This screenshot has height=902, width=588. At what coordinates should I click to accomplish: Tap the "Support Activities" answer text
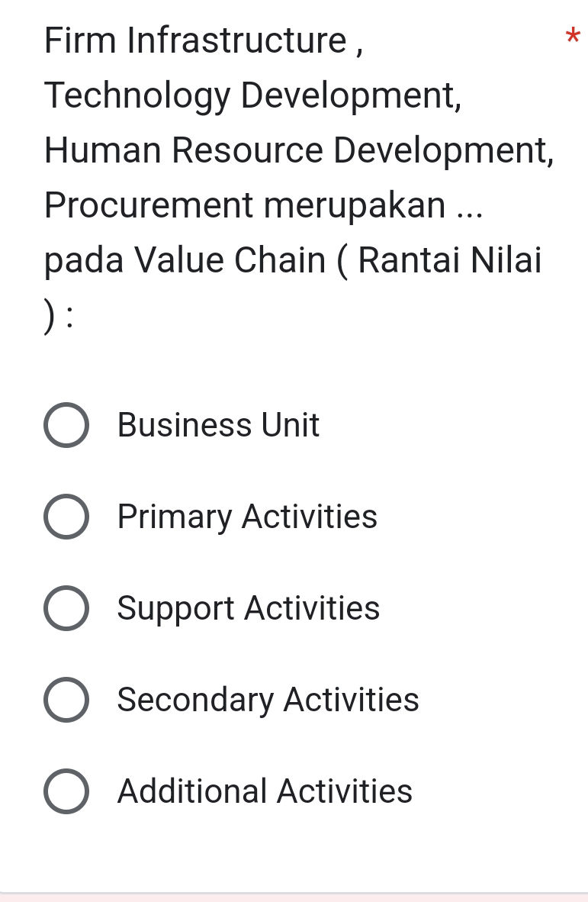pos(248,608)
